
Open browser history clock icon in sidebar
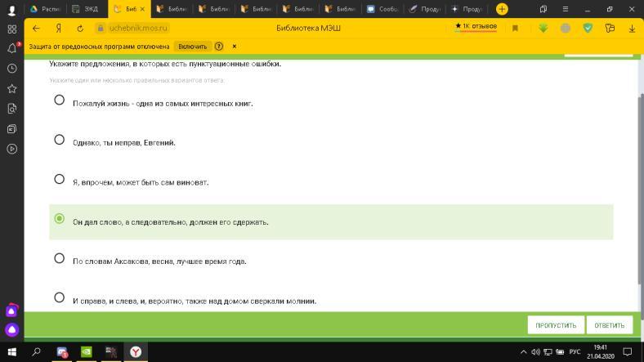click(x=11, y=69)
